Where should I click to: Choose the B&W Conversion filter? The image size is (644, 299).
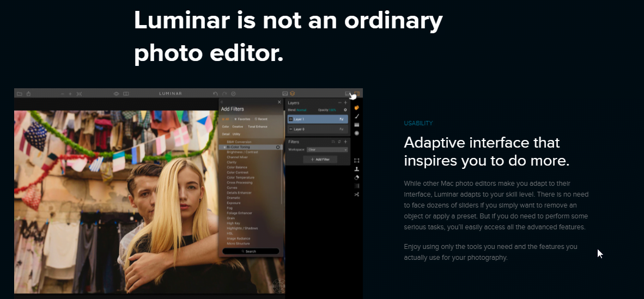(x=239, y=142)
